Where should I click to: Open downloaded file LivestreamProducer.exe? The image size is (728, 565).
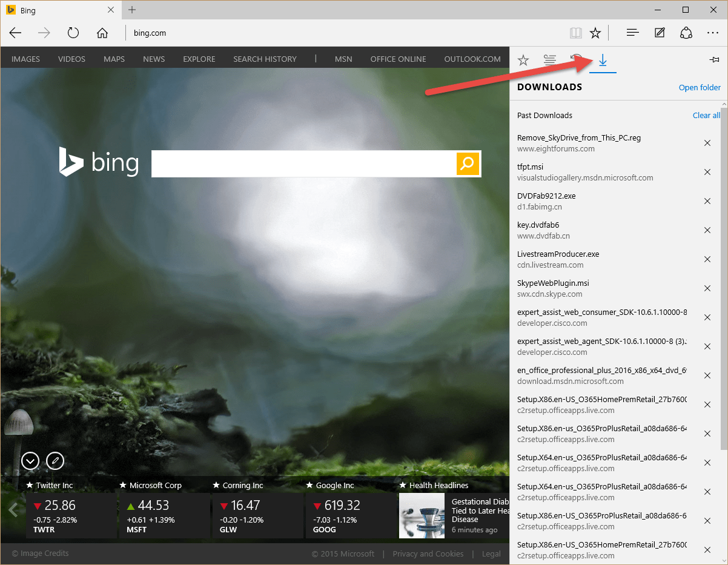[558, 254]
